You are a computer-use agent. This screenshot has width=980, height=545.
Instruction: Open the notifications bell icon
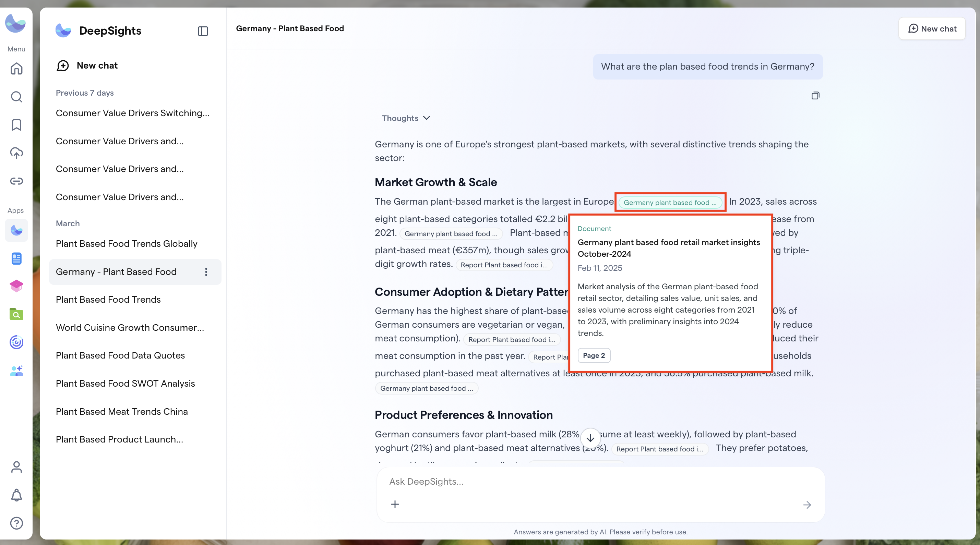click(16, 495)
